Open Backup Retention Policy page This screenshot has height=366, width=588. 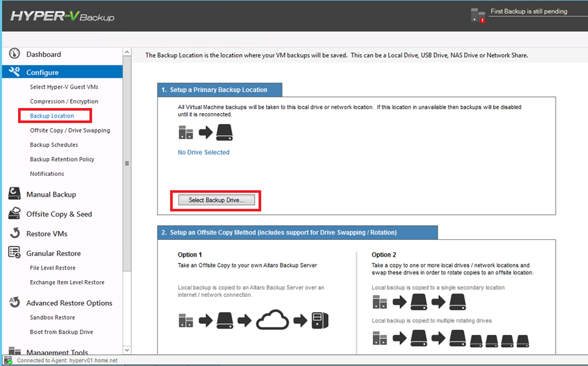(62, 159)
